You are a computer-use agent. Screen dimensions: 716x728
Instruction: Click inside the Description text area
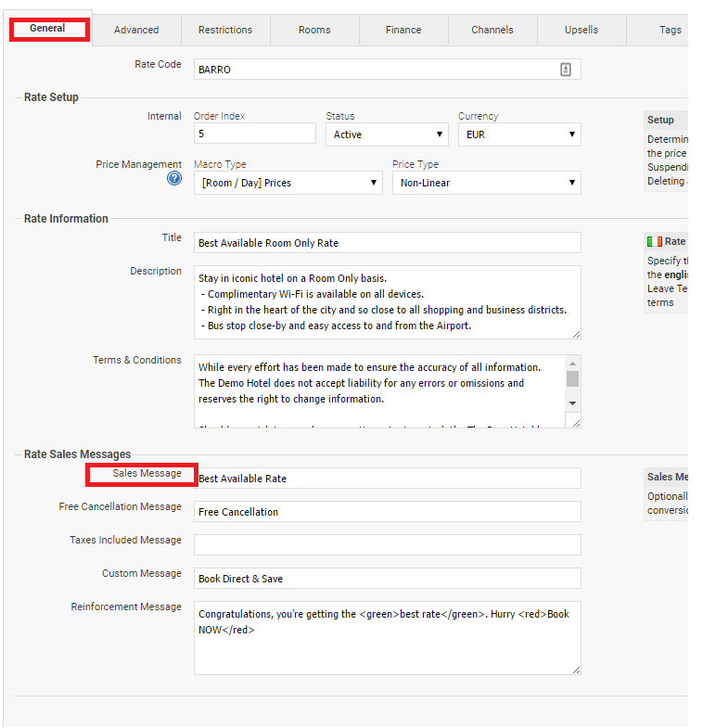tap(388, 302)
